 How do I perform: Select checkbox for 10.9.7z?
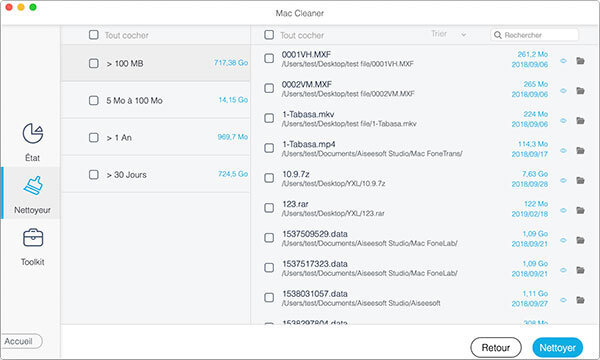click(x=269, y=178)
